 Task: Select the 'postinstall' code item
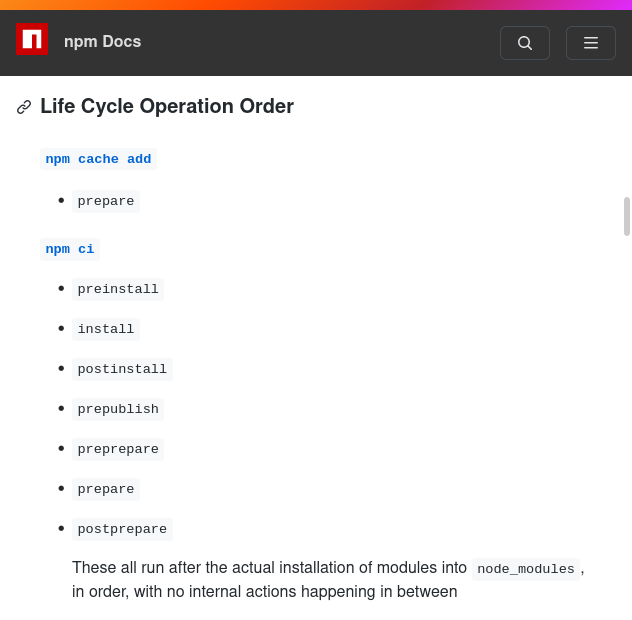(122, 369)
